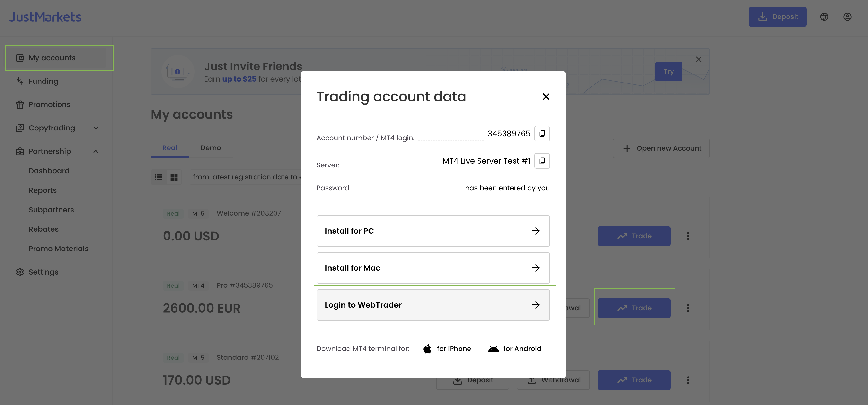Image resolution: width=868 pixels, height=405 pixels.
Task: Switch to the Real accounts tab
Action: pyautogui.click(x=169, y=148)
